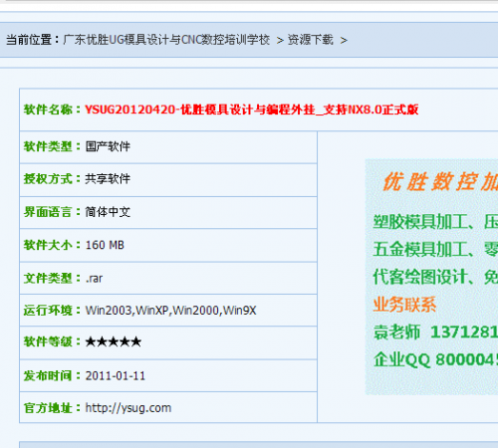This screenshot has width=498, height=448.
Task: Open the 广东优胜UG模具设计与CNC数控培训学校 breadcrumb link
Action: [x=166, y=40]
